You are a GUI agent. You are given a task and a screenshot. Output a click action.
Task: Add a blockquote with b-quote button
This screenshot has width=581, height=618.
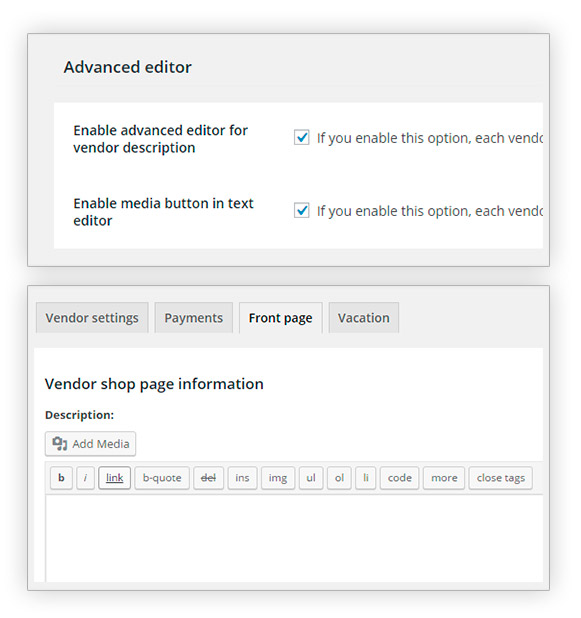162,478
